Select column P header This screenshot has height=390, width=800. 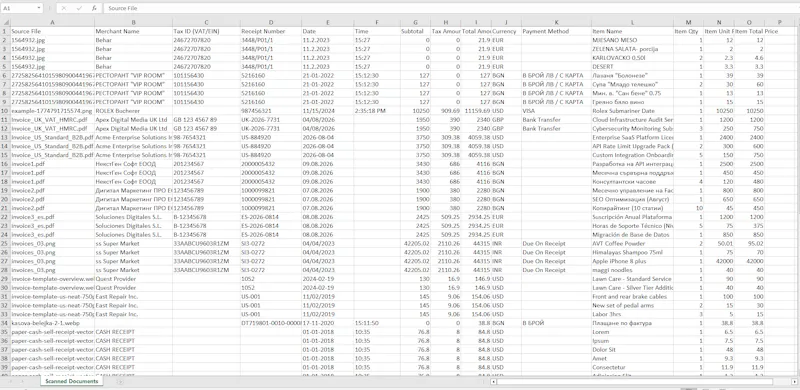(780, 22)
